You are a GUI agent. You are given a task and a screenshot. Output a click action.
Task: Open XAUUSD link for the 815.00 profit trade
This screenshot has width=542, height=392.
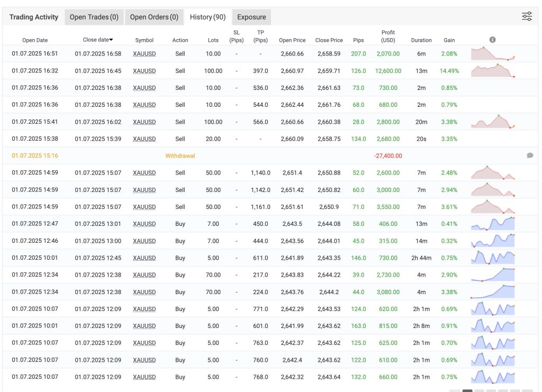pos(144,326)
